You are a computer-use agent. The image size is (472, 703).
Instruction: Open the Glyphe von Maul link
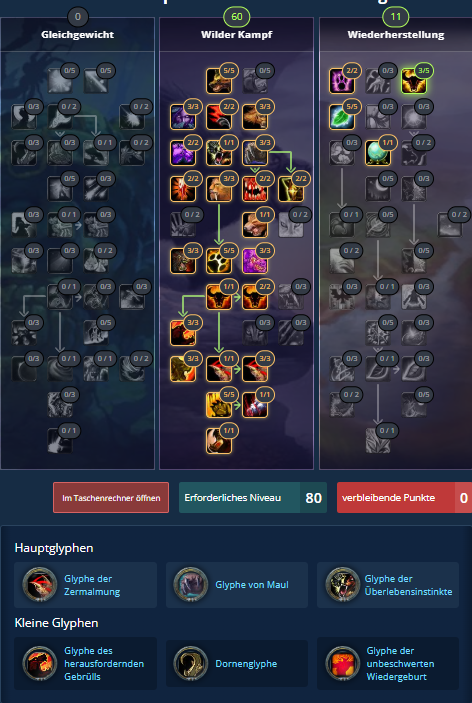point(252,585)
